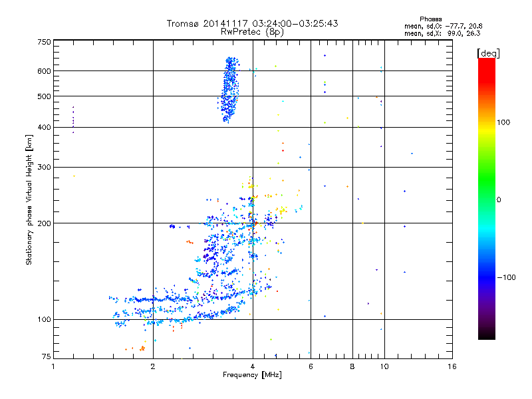Click the 'Stationary phase Virtual Height [km]' y-axis label
The image size is (532, 399).
coord(29,199)
